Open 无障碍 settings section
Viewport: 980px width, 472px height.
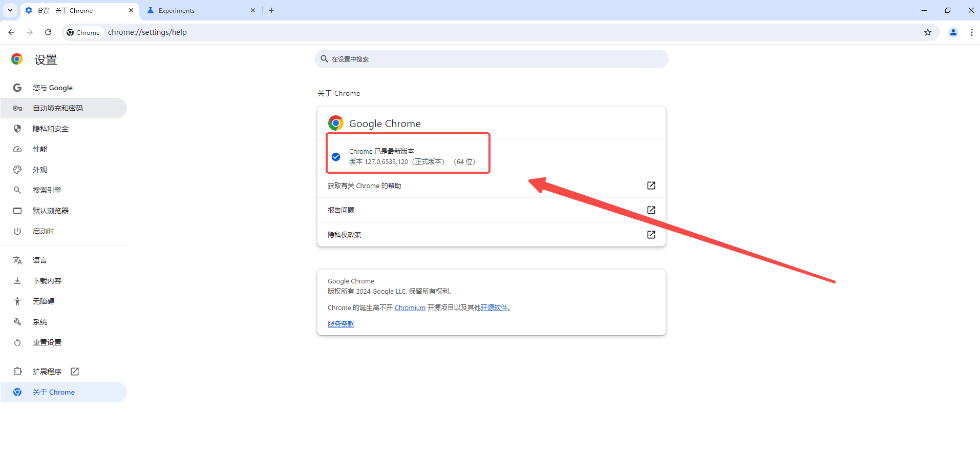pos(63,301)
